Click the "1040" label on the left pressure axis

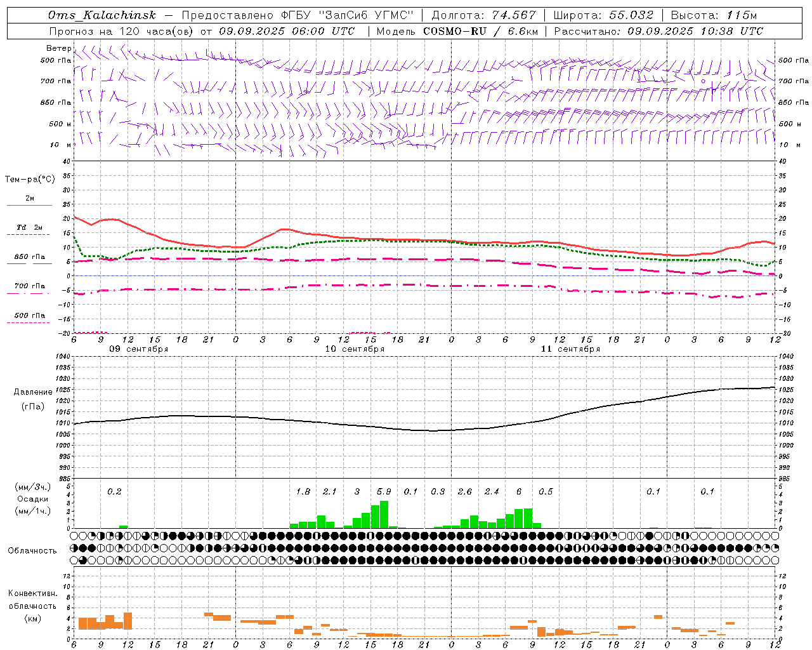[x=63, y=357]
